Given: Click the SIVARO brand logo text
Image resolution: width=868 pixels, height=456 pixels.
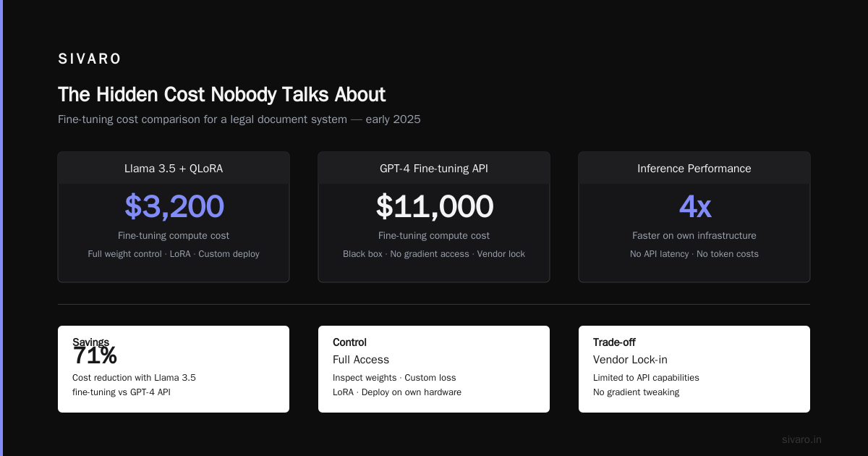Looking at the screenshot, I should [x=90, y=59].
